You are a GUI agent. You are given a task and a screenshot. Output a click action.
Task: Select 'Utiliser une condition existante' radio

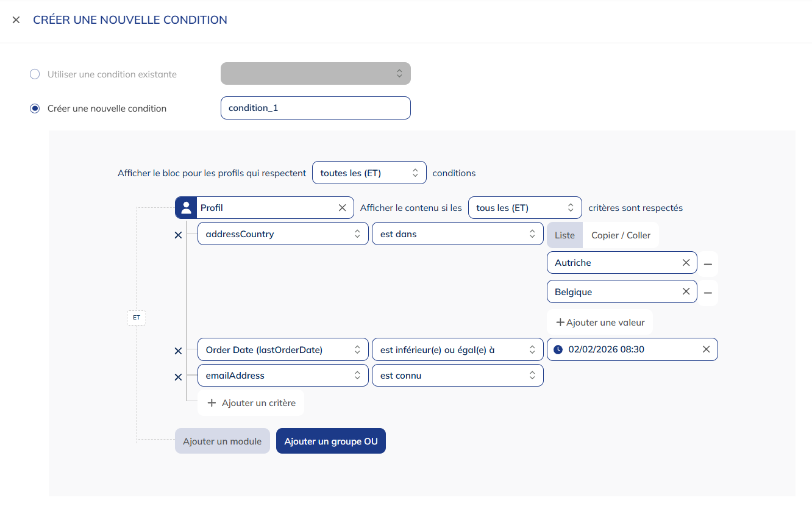click(35, 74)
